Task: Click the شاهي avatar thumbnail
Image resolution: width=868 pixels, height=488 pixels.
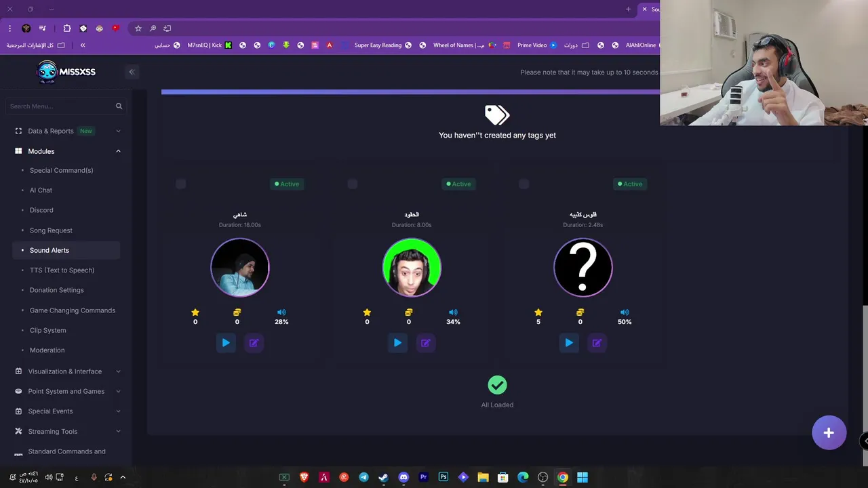Action: point(240,267)
